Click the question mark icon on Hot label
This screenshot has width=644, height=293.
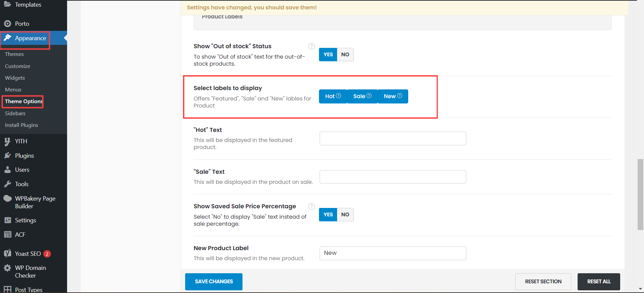tap(339, 96)
